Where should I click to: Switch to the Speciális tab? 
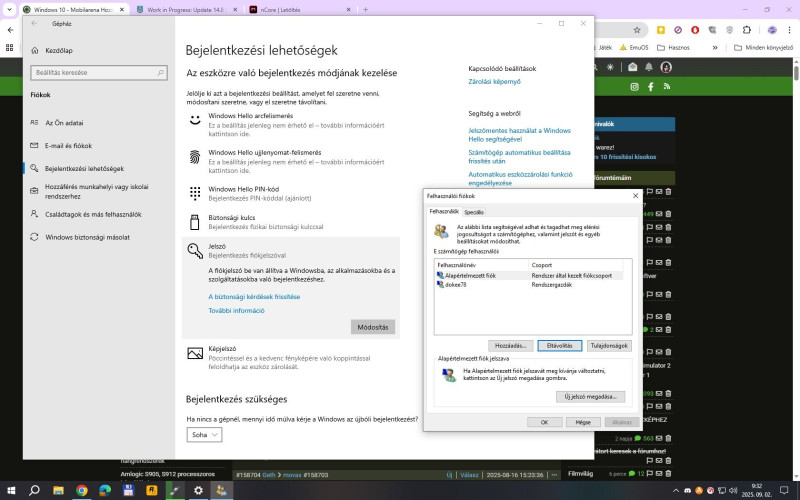pos(474,212)
